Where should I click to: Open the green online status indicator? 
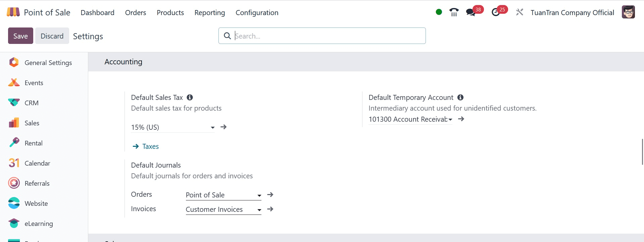pyautogui.click(x=439, y=12)
